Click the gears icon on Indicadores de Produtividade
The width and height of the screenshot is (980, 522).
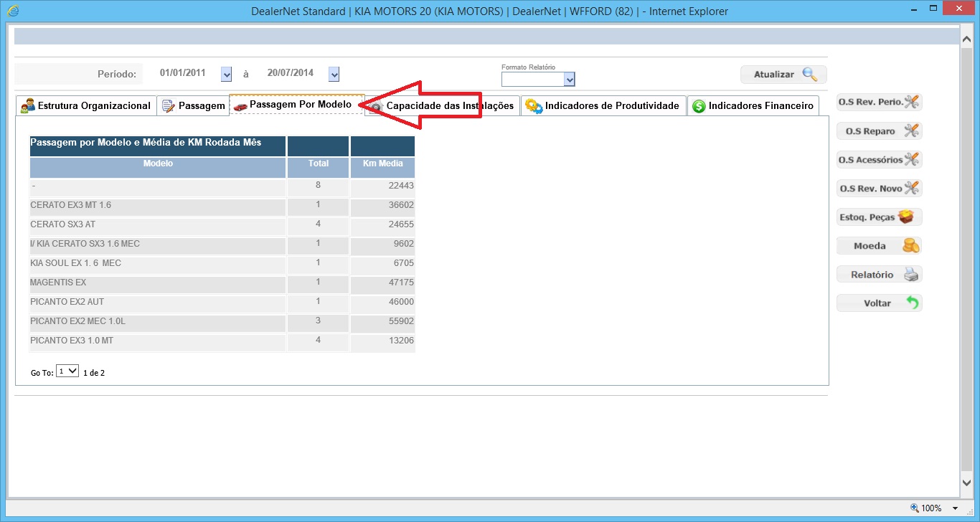point(534,106)
